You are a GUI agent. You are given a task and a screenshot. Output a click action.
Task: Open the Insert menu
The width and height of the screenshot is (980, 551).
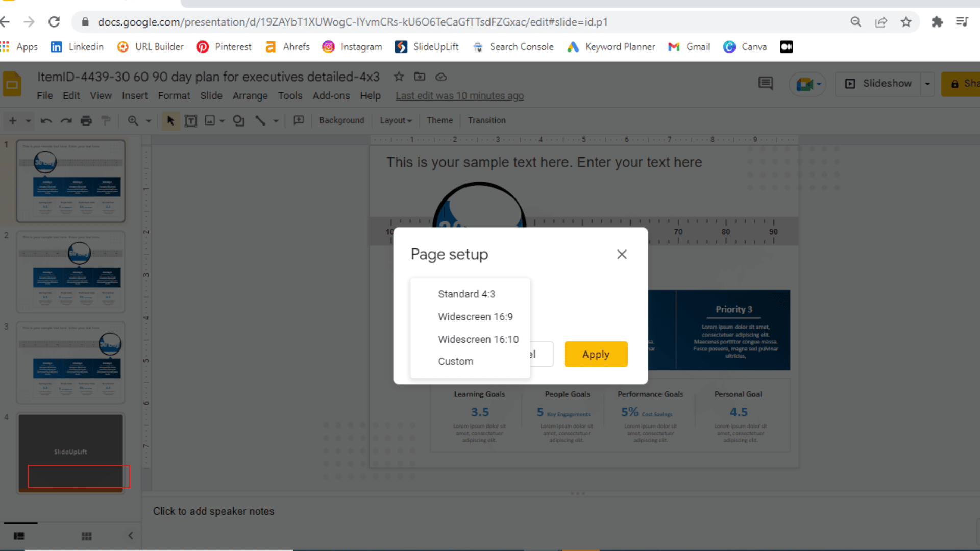(x=134, y=95)
